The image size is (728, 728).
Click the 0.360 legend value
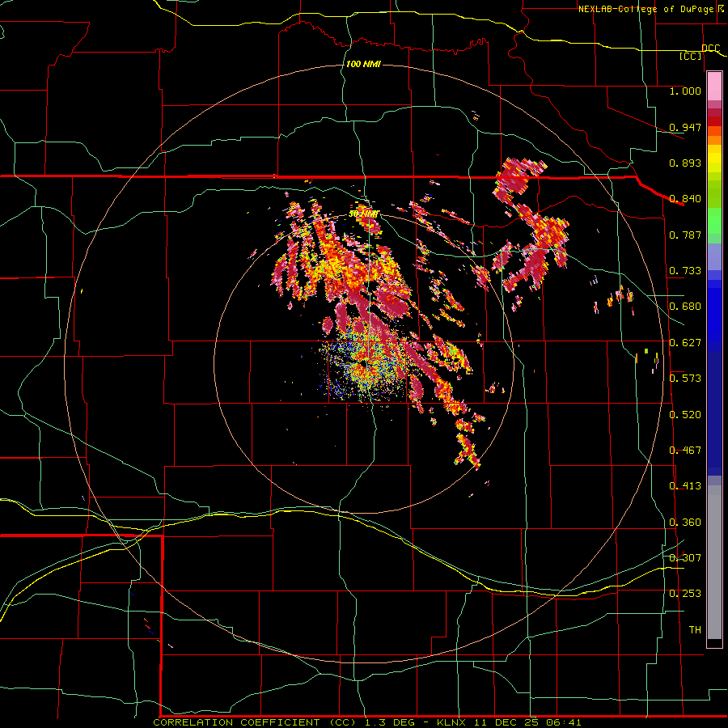(685, 523)
